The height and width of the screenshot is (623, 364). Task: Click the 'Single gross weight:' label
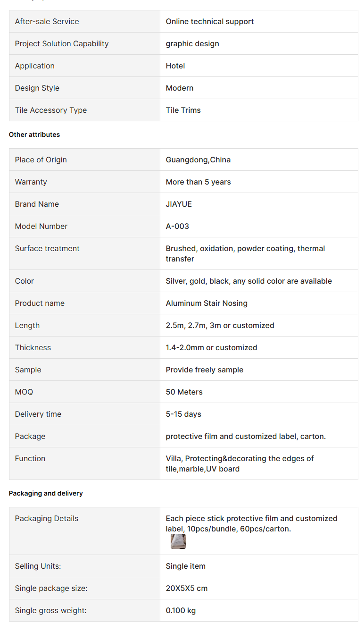coord(50,610)
